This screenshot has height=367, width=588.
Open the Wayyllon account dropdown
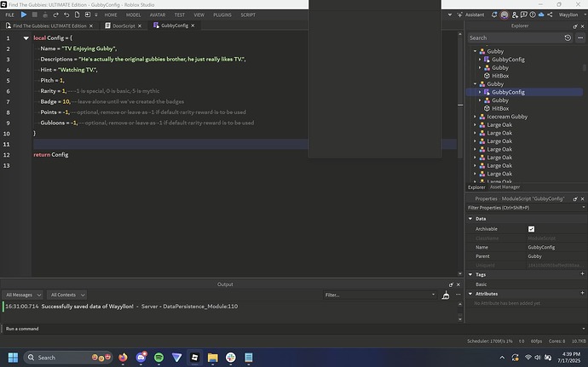572,14
